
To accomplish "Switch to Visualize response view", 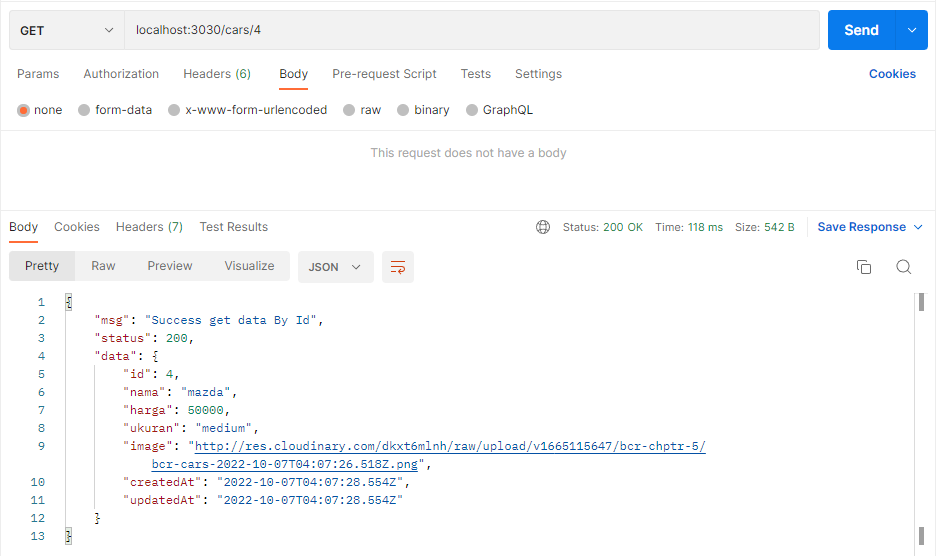I will click(x=250, y=266).
